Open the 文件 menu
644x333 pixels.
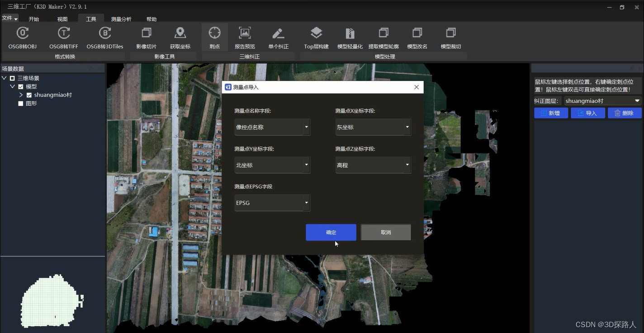(9, 18)
